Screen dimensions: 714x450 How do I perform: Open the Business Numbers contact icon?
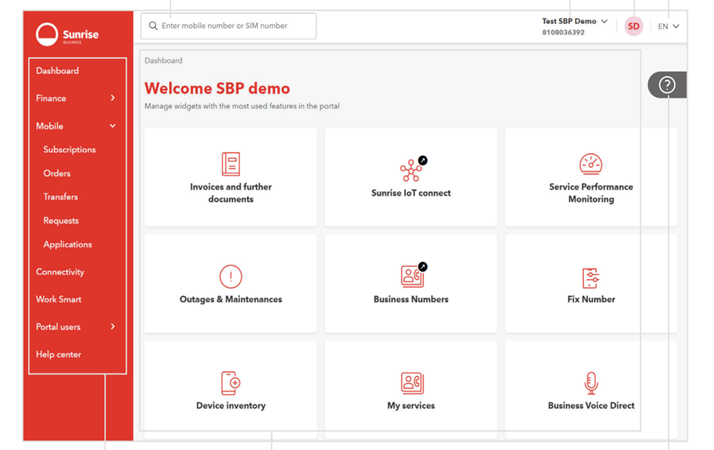click(412, 276)
